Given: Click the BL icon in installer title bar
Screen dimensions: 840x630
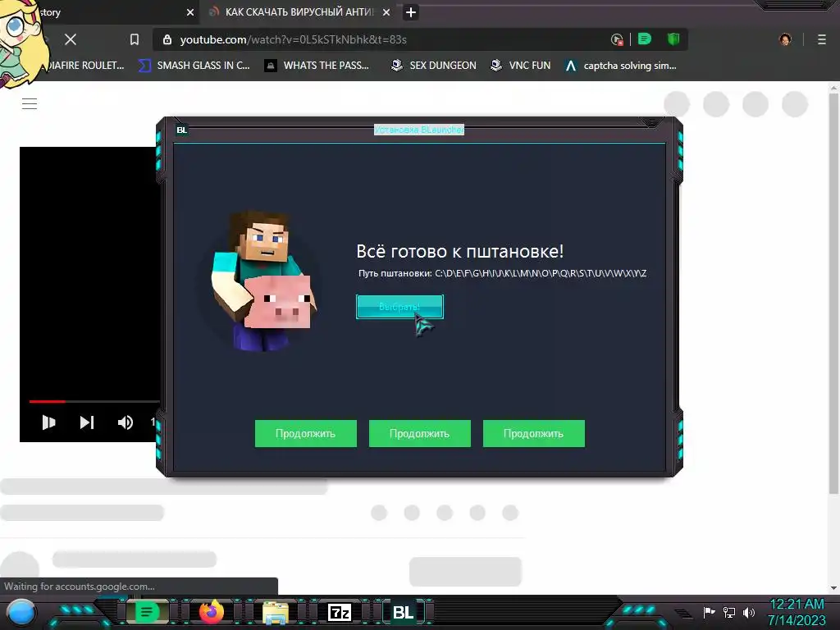Looking at the screenshot, I should [x=181, y=130].
